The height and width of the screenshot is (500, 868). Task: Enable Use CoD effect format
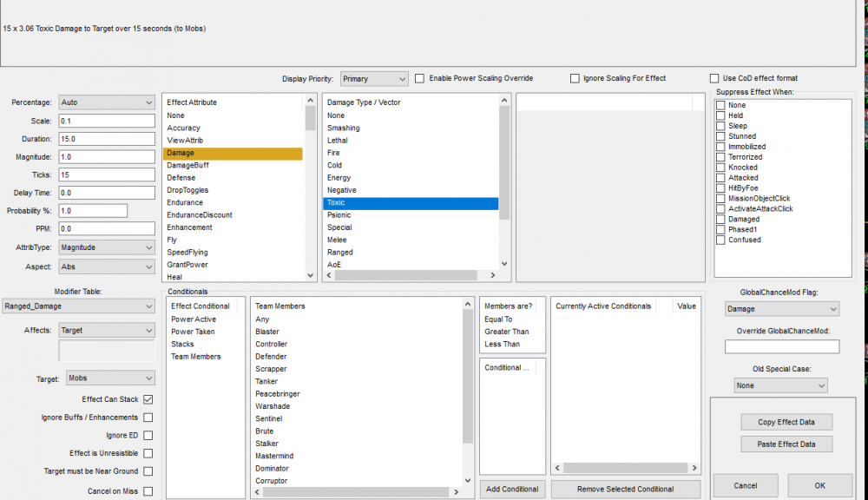[714, 78]
